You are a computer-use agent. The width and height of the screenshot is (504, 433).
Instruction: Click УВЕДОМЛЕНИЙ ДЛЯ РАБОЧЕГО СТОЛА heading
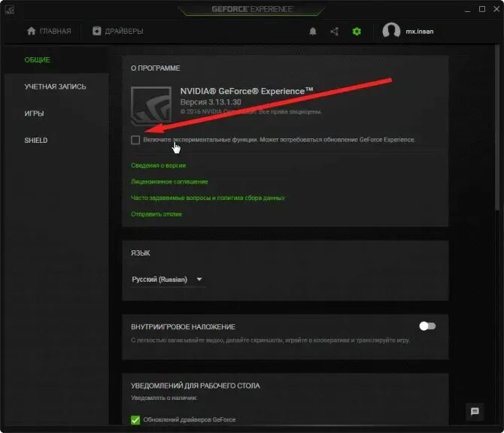195,386
